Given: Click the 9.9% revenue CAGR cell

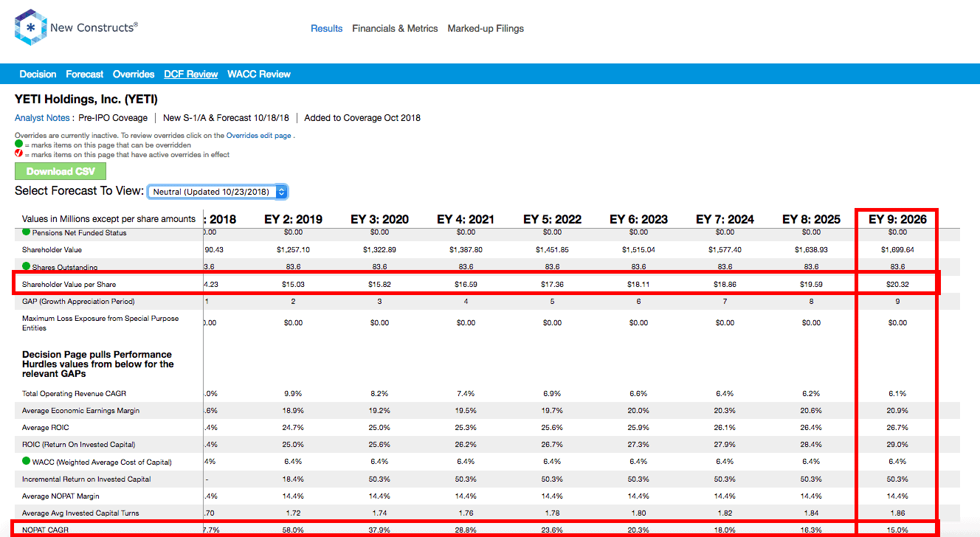Looking at the screenshot, I should (x=293, y=393).
